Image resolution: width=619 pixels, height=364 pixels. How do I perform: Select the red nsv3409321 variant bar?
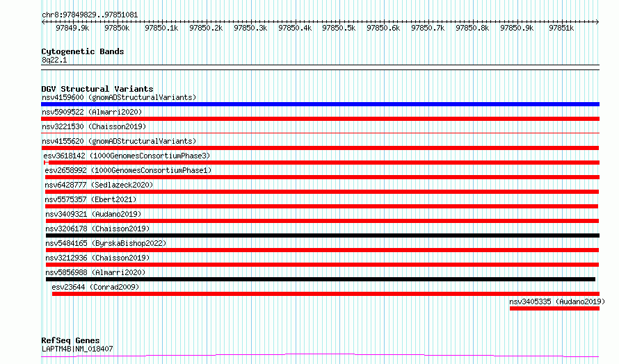323,221
